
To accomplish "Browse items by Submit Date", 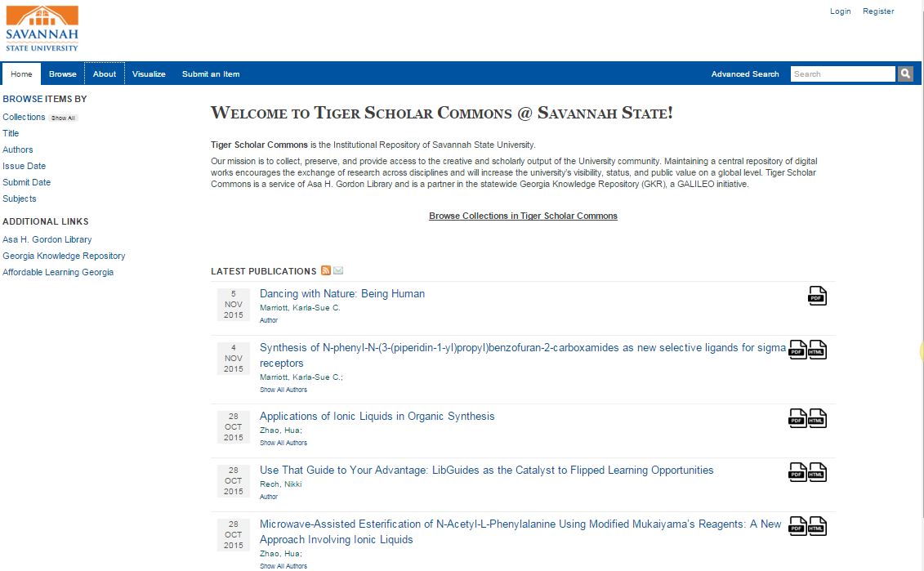I will [26, 183].
